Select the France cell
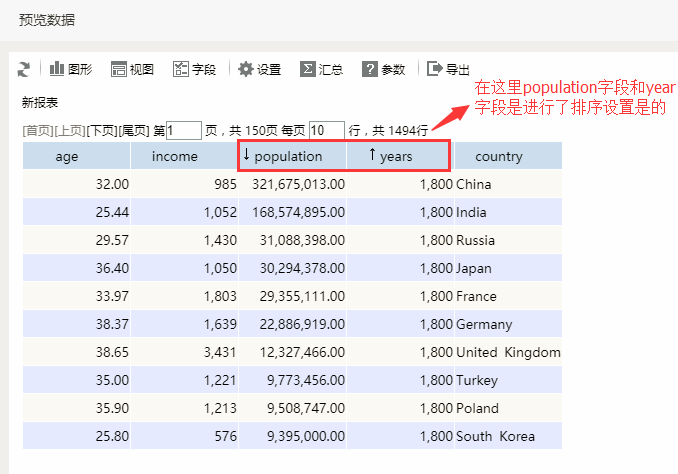Screen dimensions: 678x474 [508, 296]
